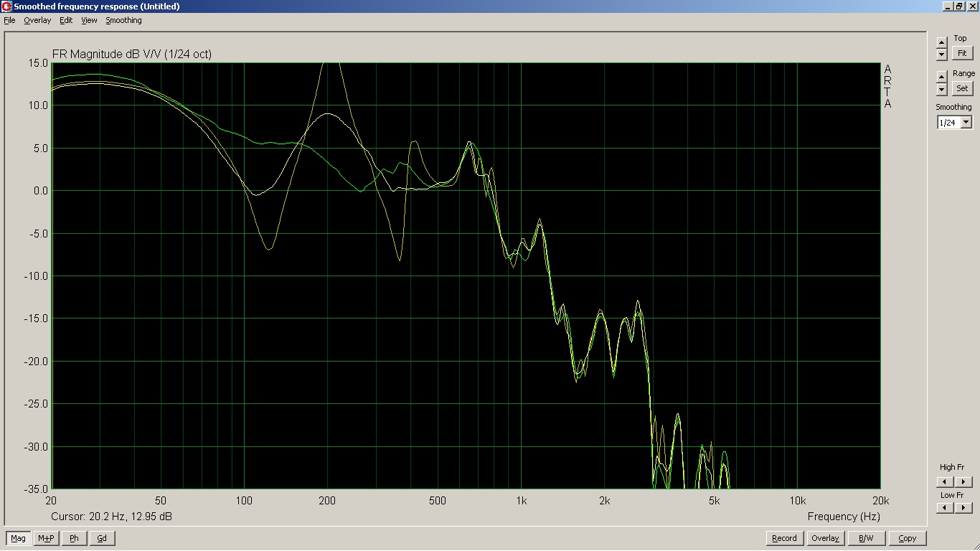Click the ARTA application icon in title bar
Image resolution: width=980 pixels, height=551 pixels.
6,6
